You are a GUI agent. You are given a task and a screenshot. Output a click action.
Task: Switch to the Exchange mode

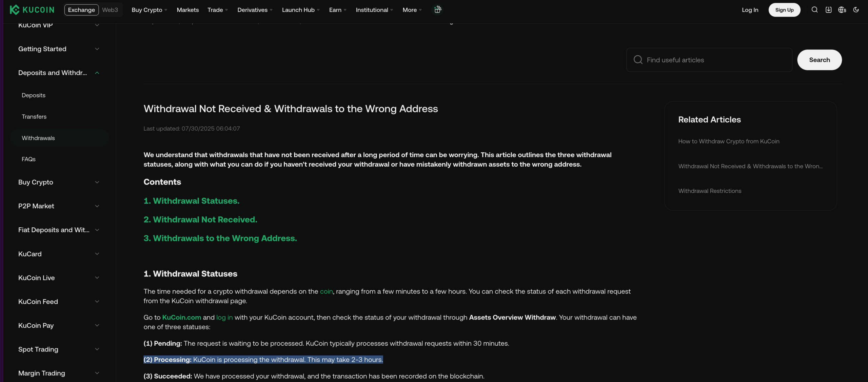81,10
